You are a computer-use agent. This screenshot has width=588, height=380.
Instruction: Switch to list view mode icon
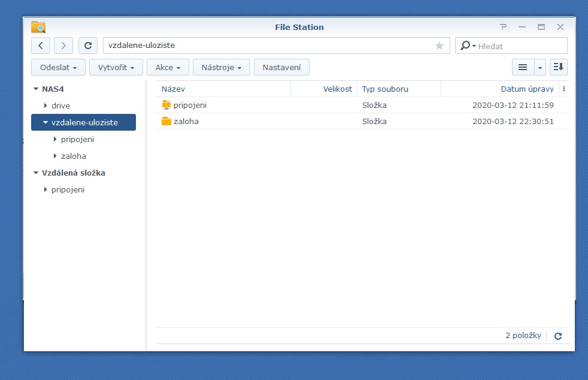[523, 67]
